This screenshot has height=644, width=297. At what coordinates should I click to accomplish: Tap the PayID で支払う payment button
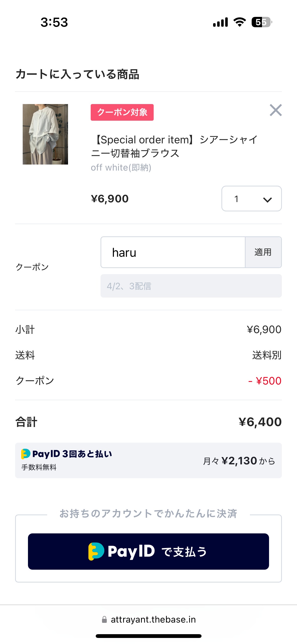tap(148, 551)
